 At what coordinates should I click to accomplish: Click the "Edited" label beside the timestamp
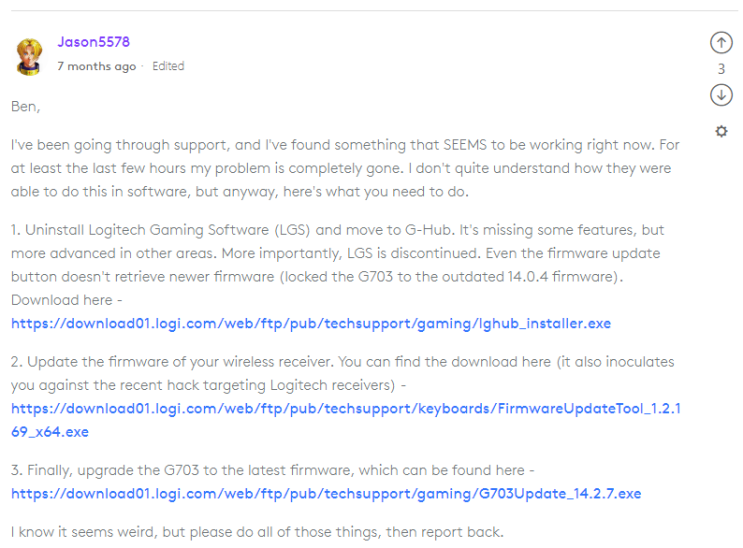coord(168,66)
